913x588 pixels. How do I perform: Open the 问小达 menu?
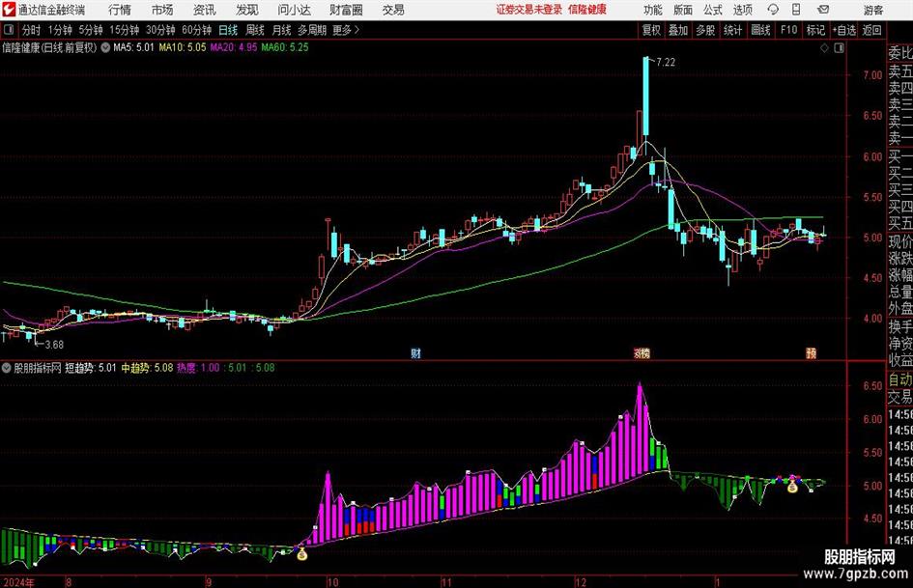(x=294, y=10)
